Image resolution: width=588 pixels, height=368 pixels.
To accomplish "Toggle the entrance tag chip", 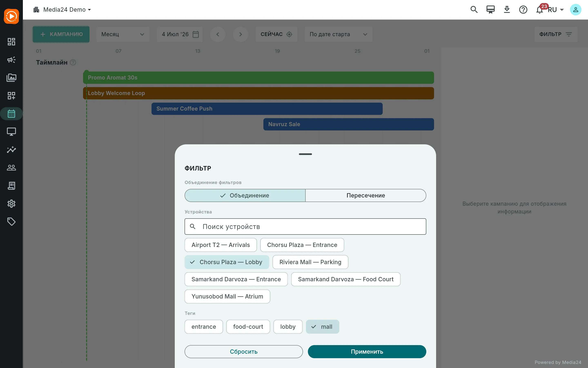I will click(204, 327).
